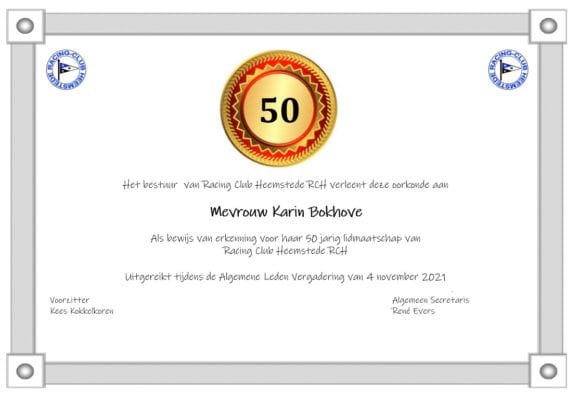Click the bottom-left corner rivet
Viewport: 579px width, 400px height.
25,371
